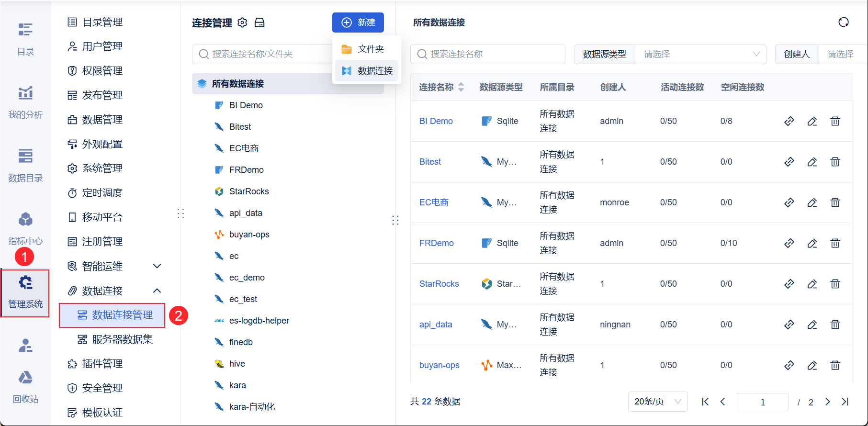Select hive in the connection tree
The width and height of the screenshot is (868, 426).
tap(237, 364)
